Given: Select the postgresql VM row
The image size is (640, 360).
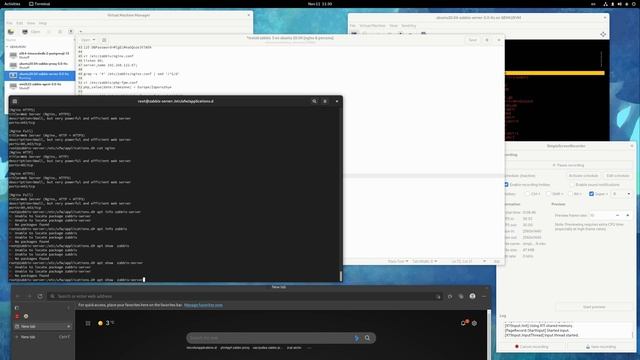Looking at the screenshot, I should point(40,55).
